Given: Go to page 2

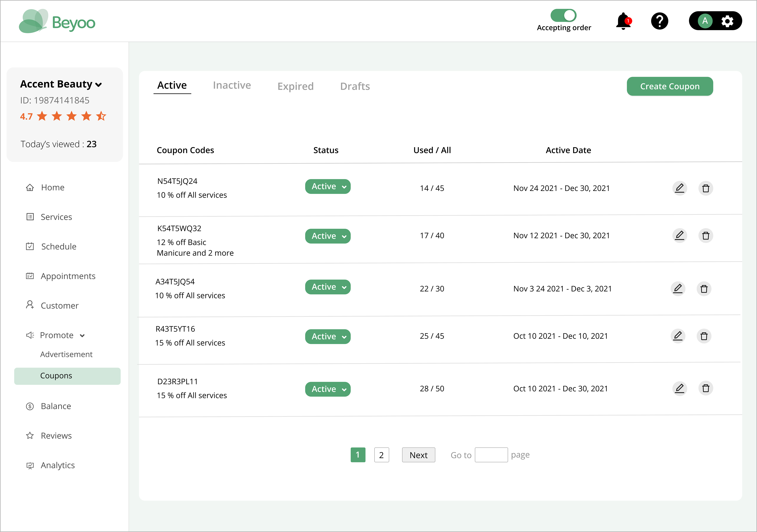Looking at the screenshot, I should tap(381, 455).
